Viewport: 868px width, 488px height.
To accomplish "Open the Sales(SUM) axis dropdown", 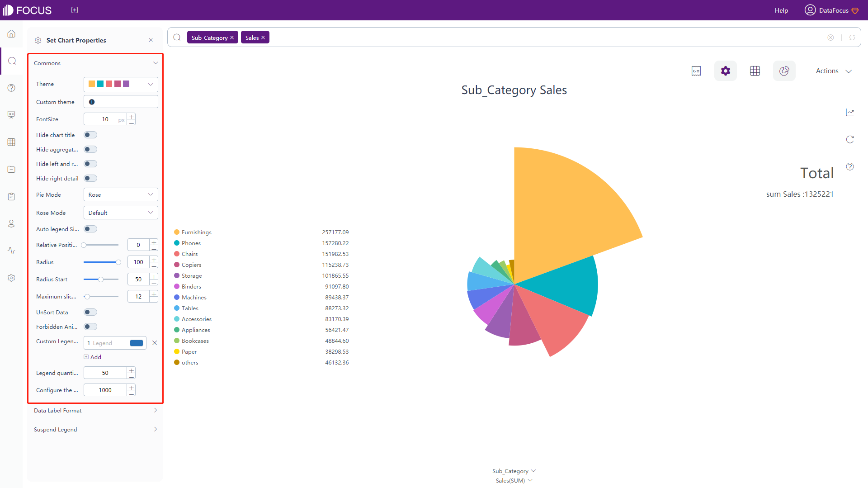I will point(514,480).
